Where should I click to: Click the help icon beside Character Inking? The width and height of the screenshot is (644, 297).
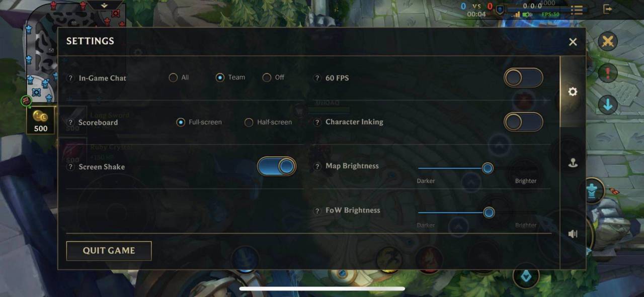[317, 122]
